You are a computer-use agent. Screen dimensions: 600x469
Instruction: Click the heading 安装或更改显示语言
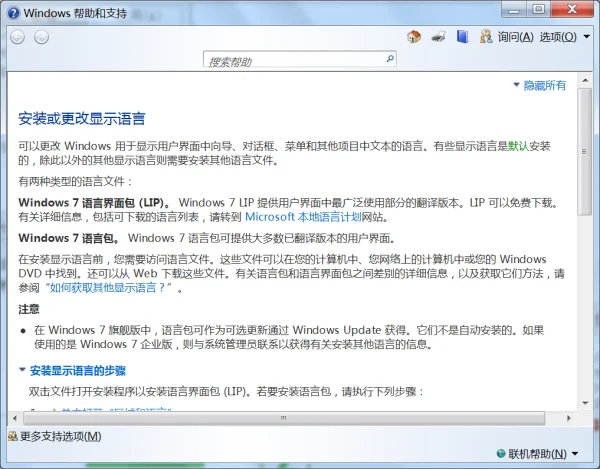(82, 119)
